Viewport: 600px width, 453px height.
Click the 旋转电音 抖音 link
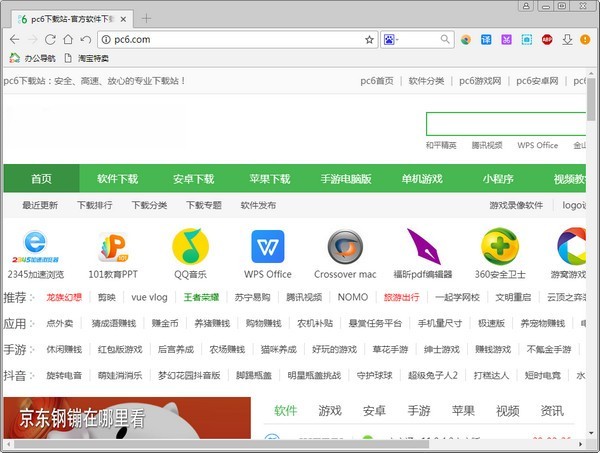point(64,375)
